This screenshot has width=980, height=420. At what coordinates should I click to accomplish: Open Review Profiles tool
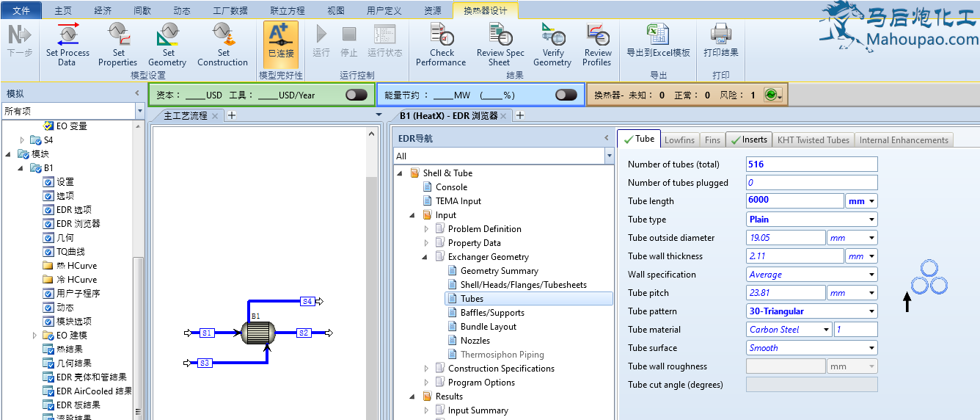pyautogui.click(x=598, y=45)
